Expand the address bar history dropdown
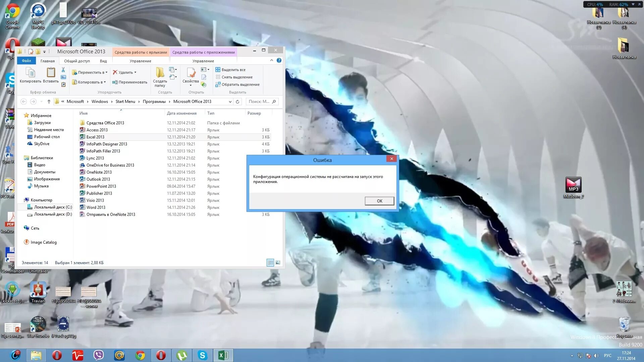This screenshot has height=362, width=644. click(x=230, y=102)
